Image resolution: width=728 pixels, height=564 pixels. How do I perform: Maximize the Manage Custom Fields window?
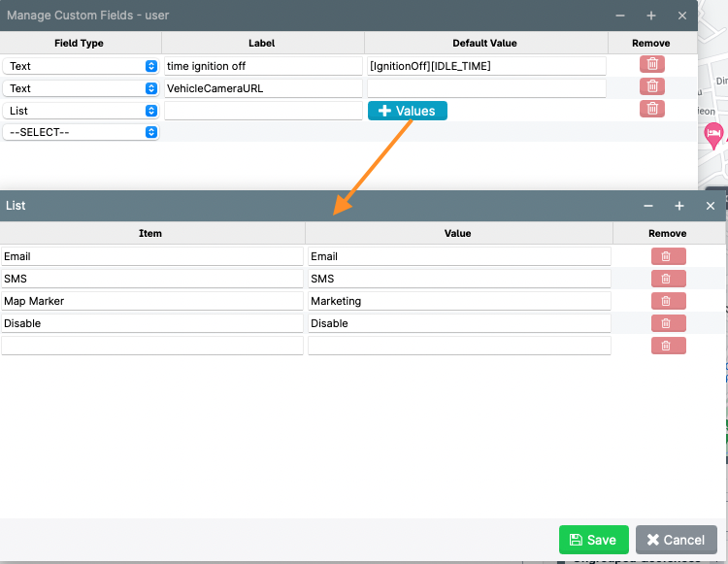pyautogui.click(x=651, y=16)
